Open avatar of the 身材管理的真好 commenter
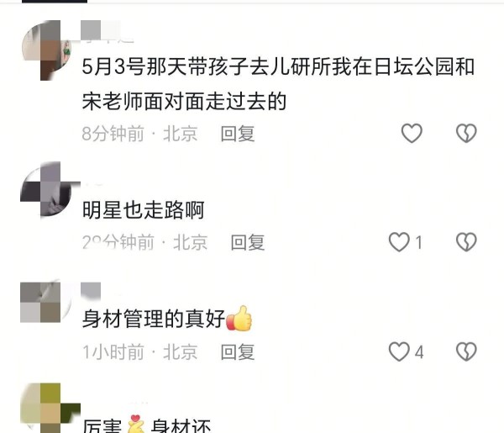This screenshot has width=504, height=433. [45, 303]
